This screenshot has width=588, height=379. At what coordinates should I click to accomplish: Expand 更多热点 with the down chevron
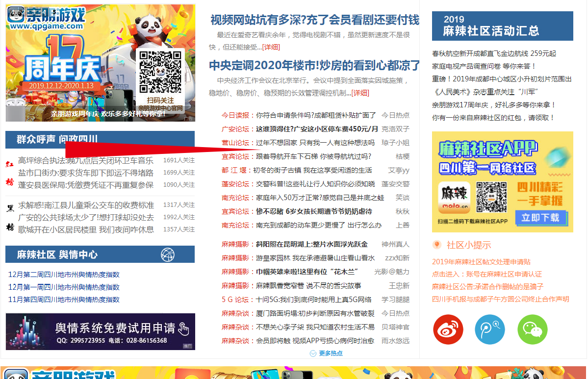[313, 353]
